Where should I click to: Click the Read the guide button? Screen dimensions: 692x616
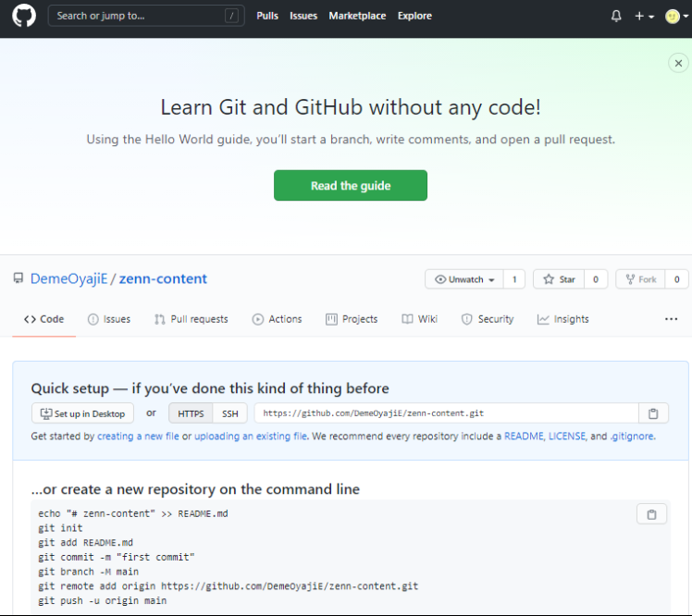[x=351, y=185]
